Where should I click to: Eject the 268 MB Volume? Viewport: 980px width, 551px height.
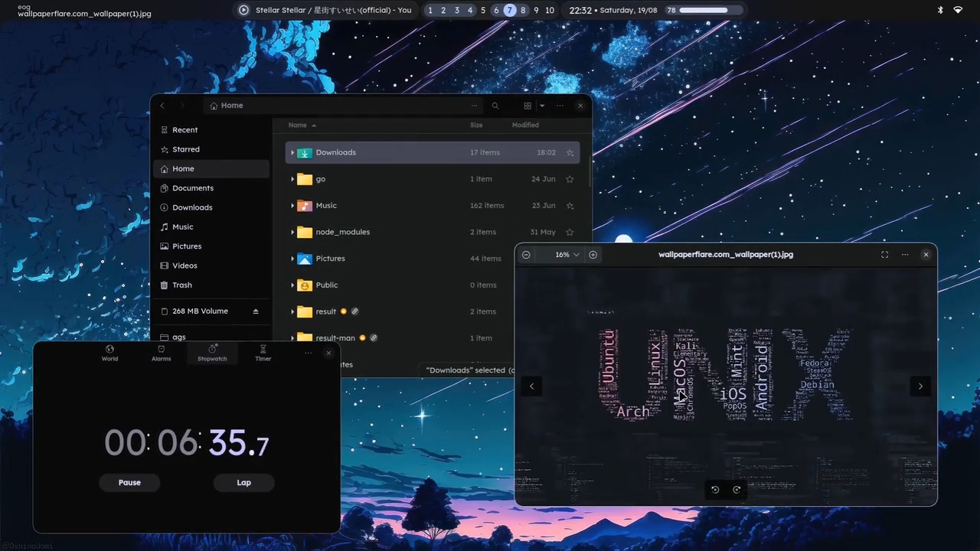[256, 311]
